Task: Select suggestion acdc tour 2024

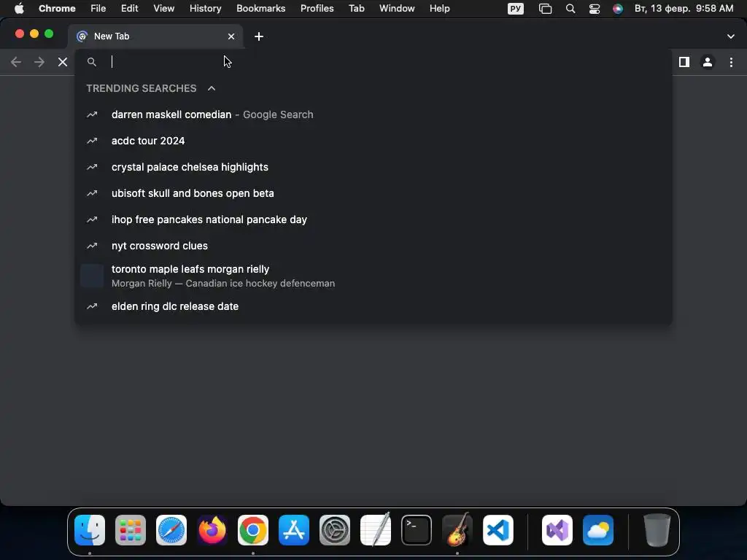Action: [x=374, y=141]
